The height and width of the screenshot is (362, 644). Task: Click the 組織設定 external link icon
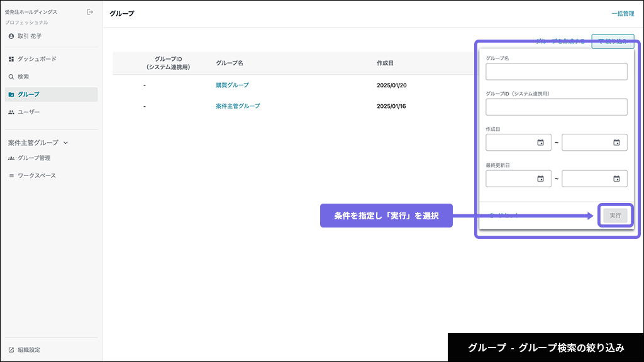[11, 350]
